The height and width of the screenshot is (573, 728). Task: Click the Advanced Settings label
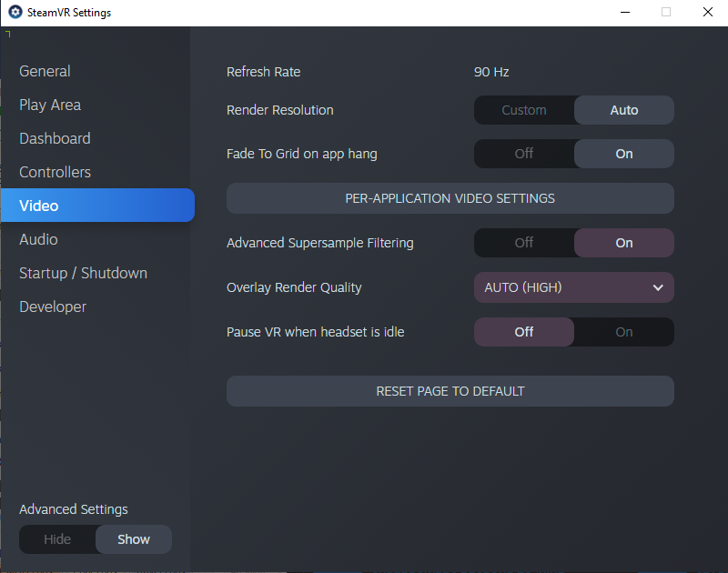[74, 509]
